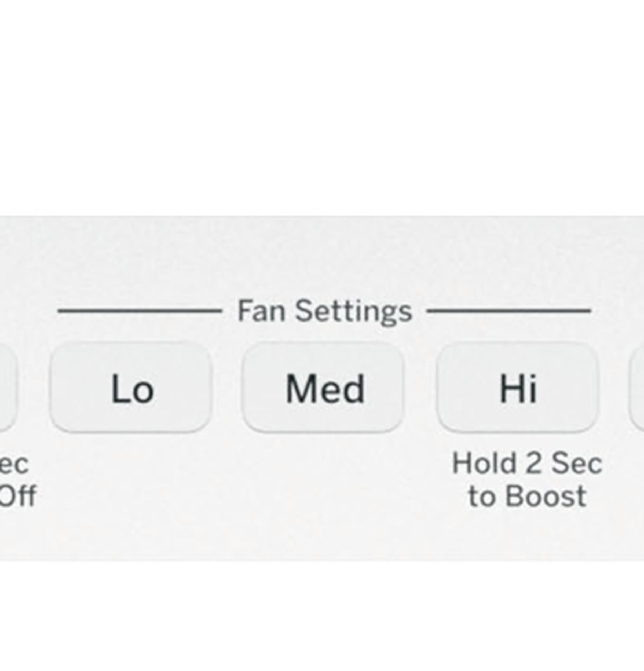Click the cut-off "ec" text at left edge
644x671 pixels.
coord(14,464)
